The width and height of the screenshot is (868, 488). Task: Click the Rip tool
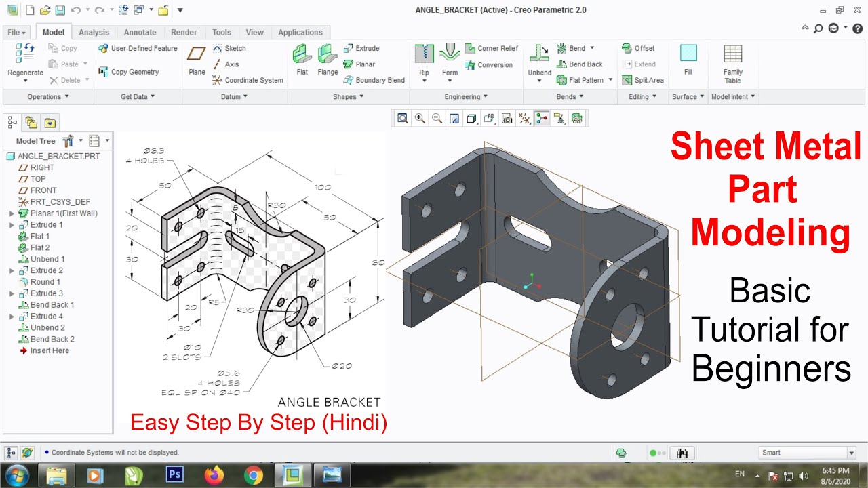tap(424, 63)
